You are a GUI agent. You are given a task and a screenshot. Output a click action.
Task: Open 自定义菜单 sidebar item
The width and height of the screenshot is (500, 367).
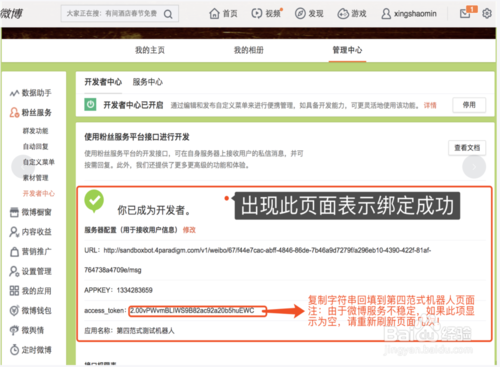[x=39, y=162]
